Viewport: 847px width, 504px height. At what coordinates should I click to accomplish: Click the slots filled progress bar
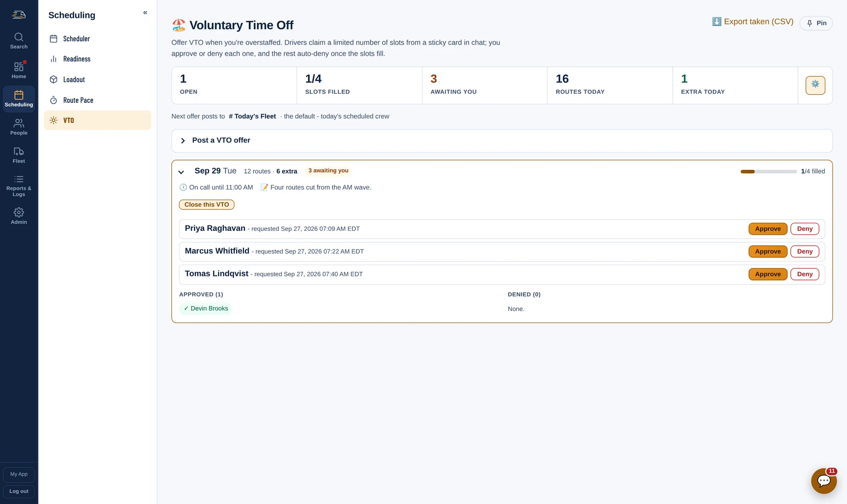coord(769,172)
